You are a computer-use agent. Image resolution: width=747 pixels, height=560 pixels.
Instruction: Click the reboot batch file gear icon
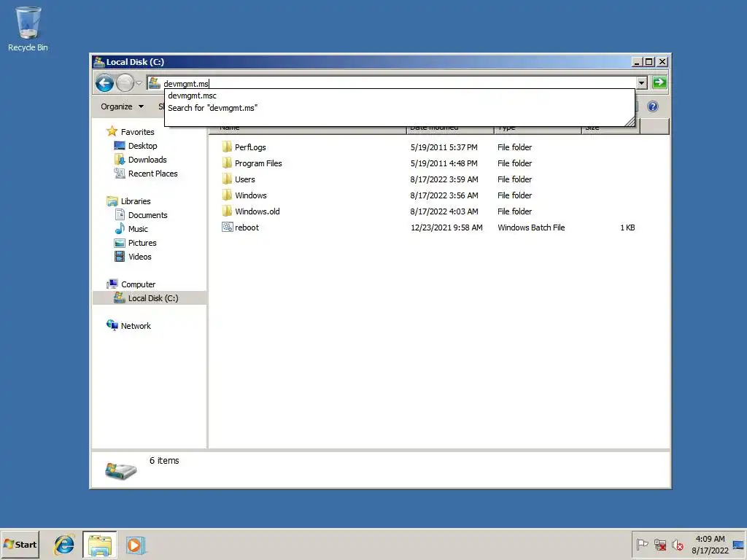(228, 227)
